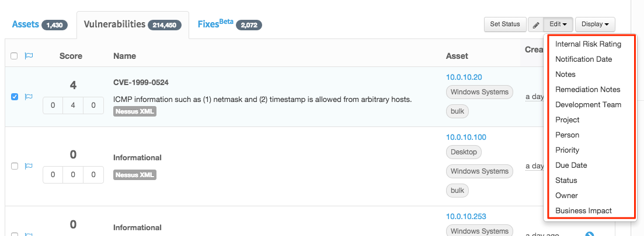644x236 pixels.
Task: Check the 10.0.10.100 Informational row checkbox
Action: 15,166
